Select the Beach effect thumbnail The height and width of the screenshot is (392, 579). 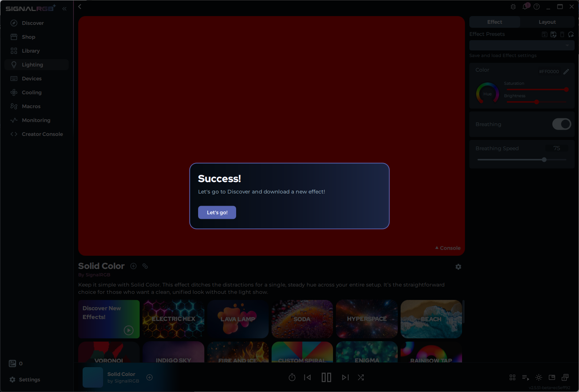coord(431,319)
